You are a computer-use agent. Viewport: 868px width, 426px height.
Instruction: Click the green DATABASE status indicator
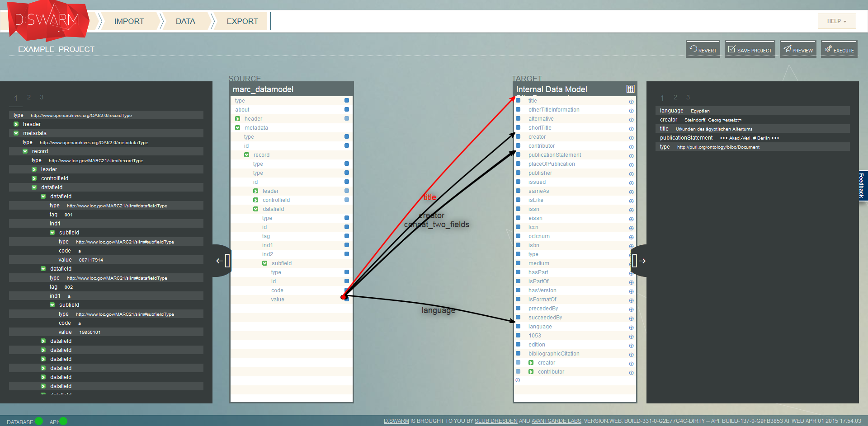pyautogui.click(x=40, y=421)
